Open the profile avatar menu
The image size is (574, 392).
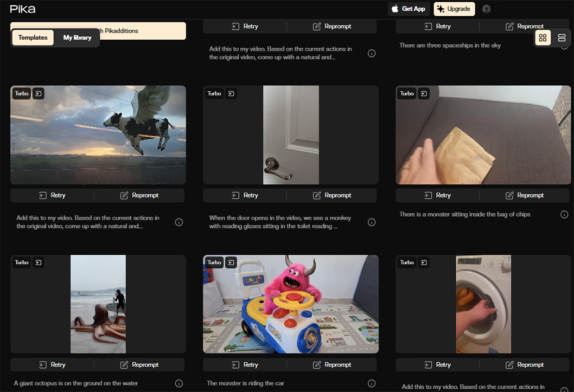[x=486, y=9]
